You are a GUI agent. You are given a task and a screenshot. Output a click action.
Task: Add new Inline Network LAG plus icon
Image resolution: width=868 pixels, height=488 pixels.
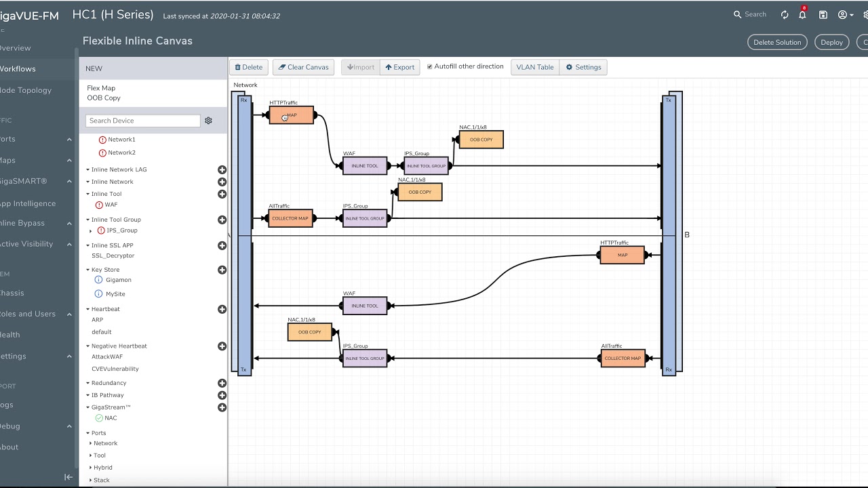point(222,169)
